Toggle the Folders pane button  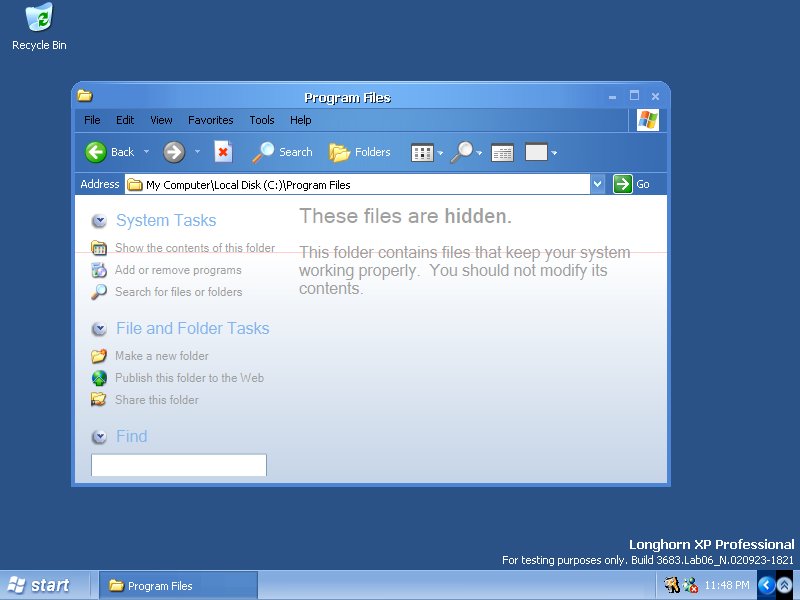[x=360, y=152]
